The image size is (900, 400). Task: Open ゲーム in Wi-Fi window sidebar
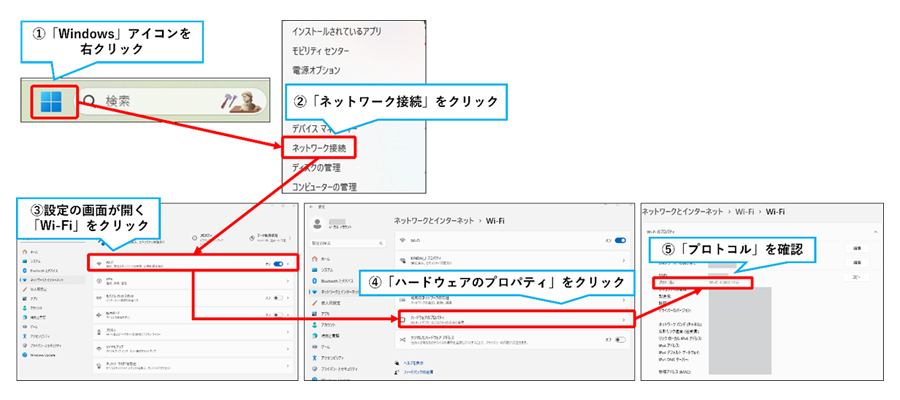(x=321, y=347)
